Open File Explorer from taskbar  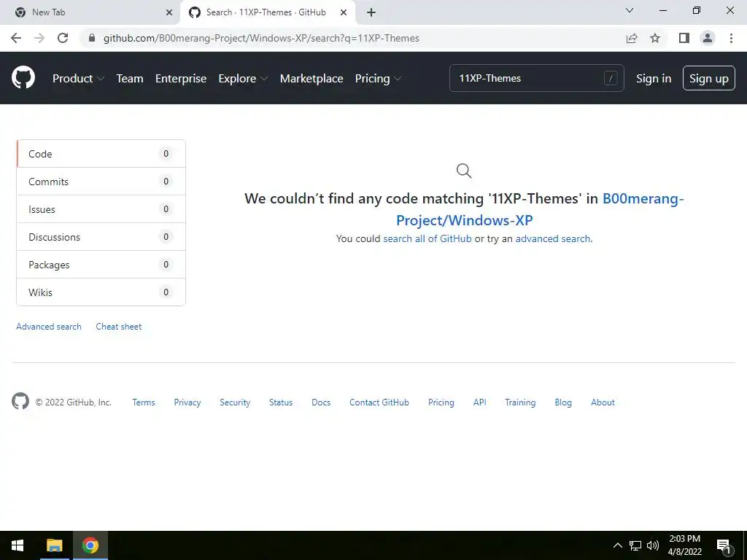(54, 545)
